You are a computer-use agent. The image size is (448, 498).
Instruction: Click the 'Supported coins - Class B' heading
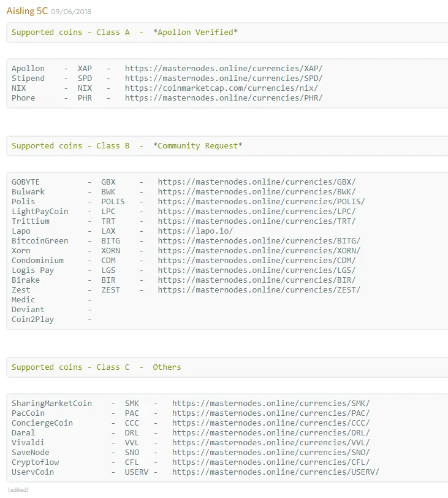[x=70, y=146]
